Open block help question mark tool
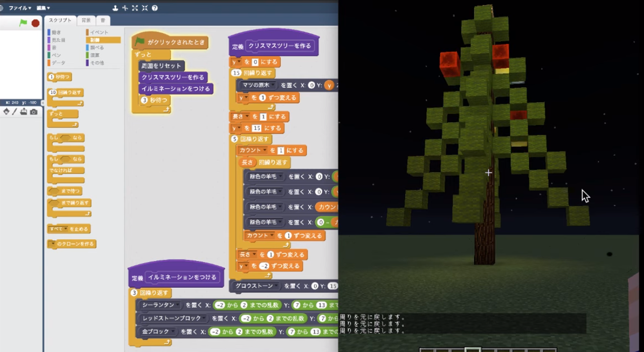The height and width of the screenshot is (352, 644). [155, 8]
